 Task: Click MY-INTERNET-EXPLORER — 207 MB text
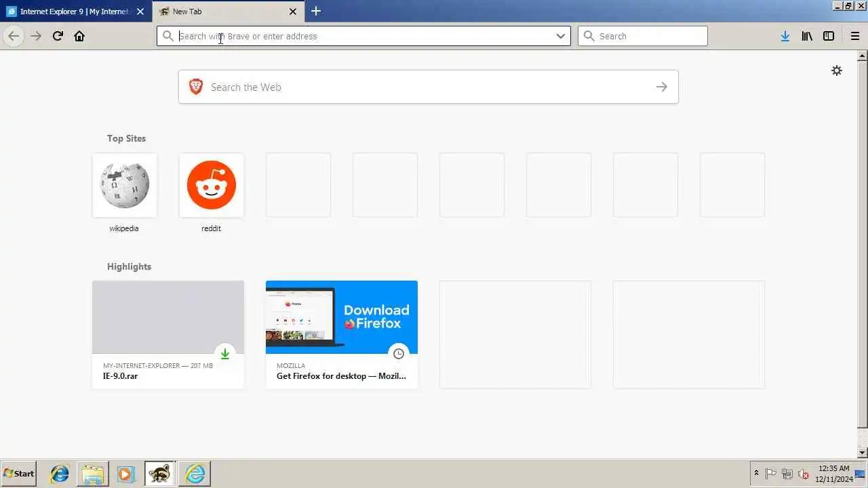click(158, 365)
